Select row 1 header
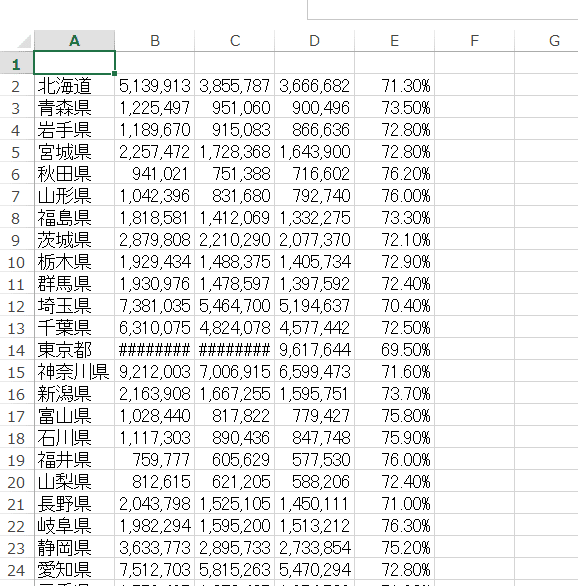This screenshot has width=578, height=586. click(x=16, y=64)
